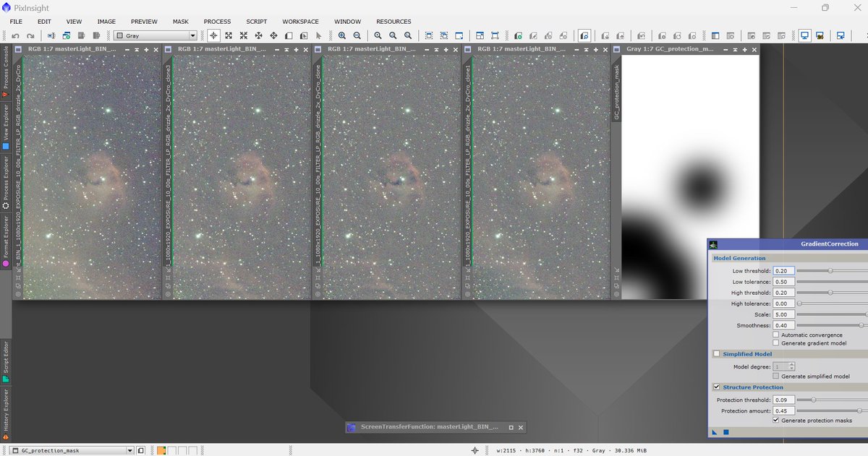Screen dimensions: 868x456
Task: Click the Low threshold value field
Action: 784,271
